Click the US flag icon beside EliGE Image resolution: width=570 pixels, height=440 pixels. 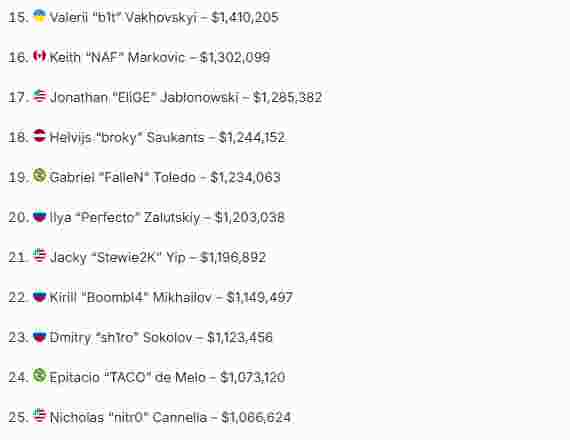pos(39,96)
